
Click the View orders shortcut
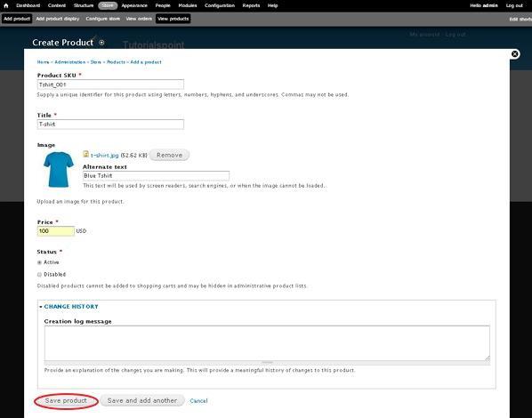(139, 19)
